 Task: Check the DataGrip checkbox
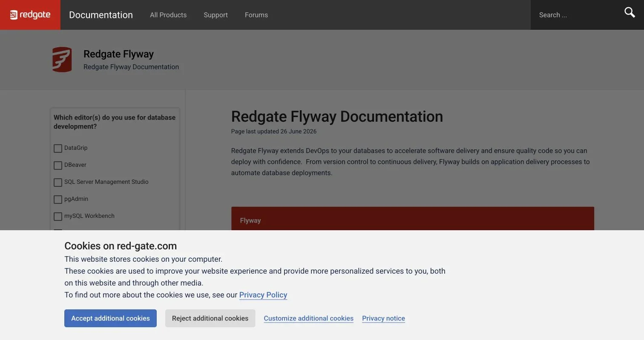58,148
